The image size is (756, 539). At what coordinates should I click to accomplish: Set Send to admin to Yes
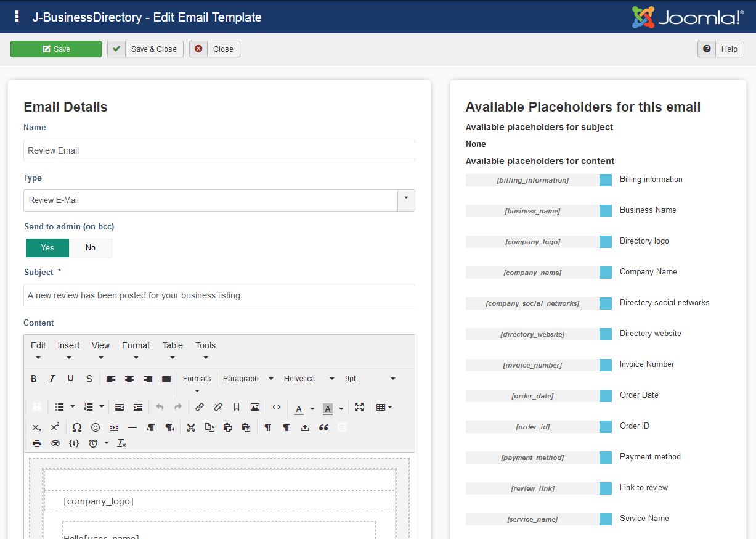click(47, 248)
